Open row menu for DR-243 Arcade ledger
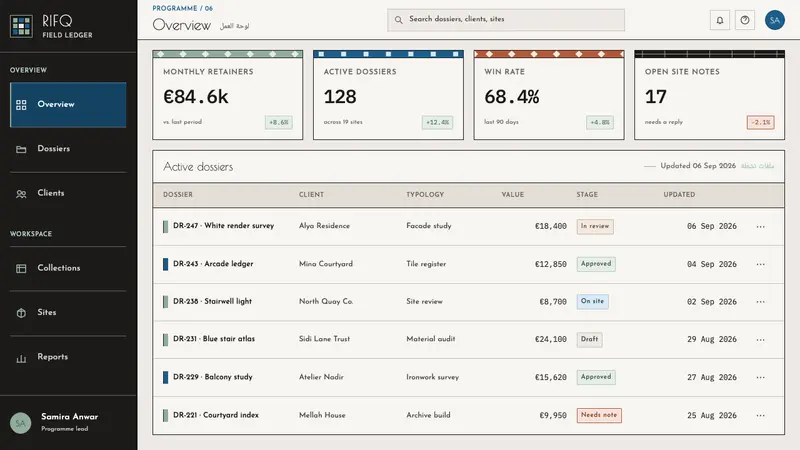800x450 pixels. click(x=760, y=264)
